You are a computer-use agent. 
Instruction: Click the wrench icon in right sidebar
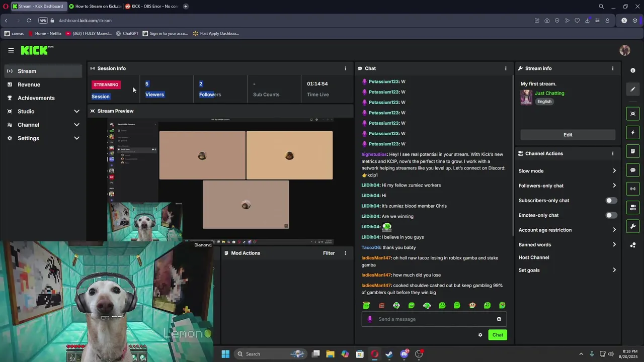click(633, 226)
